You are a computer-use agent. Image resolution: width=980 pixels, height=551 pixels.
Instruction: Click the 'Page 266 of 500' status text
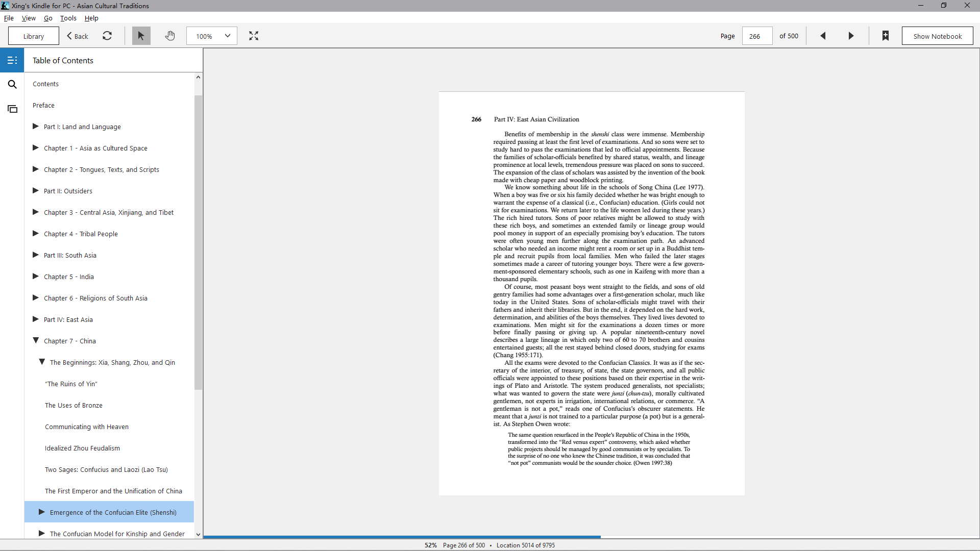(464, 545)
